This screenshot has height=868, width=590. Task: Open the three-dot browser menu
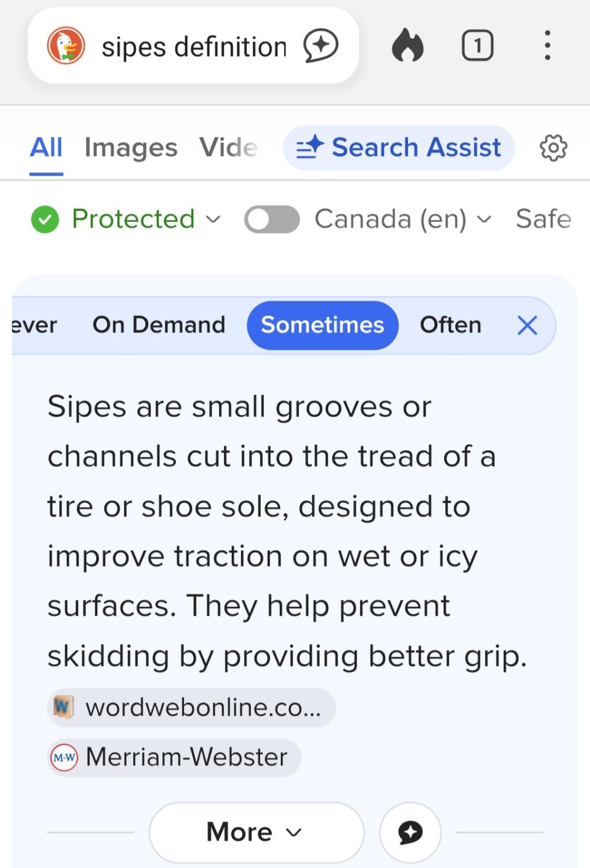click(547, 45)
